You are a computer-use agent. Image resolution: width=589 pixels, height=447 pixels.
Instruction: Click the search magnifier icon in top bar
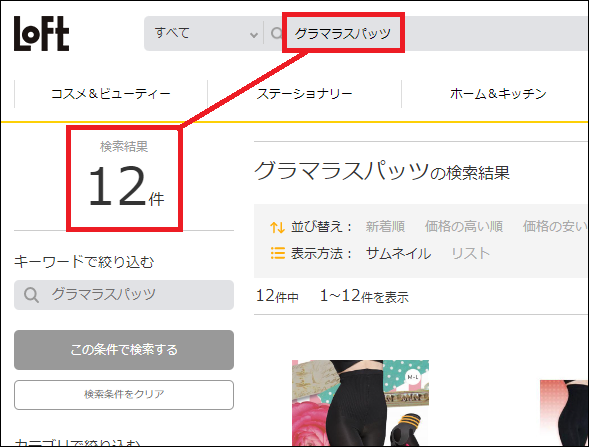click(x=276, y=33)
